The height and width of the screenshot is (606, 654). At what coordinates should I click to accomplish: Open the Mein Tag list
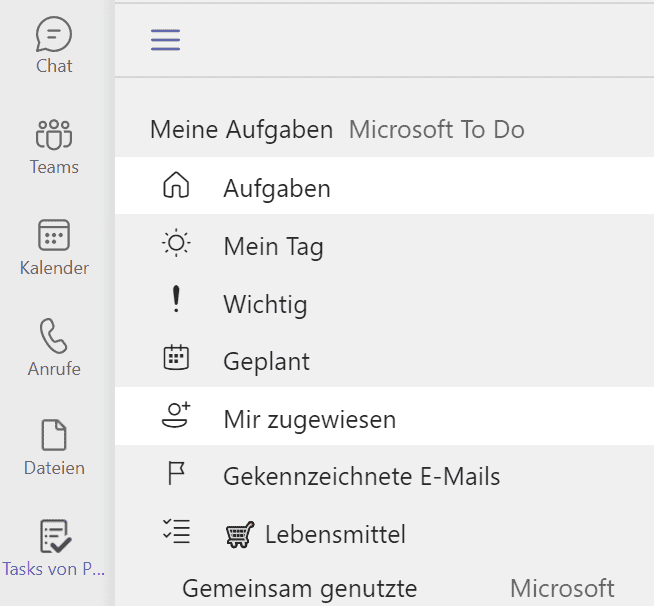click(x=384, y=244)
